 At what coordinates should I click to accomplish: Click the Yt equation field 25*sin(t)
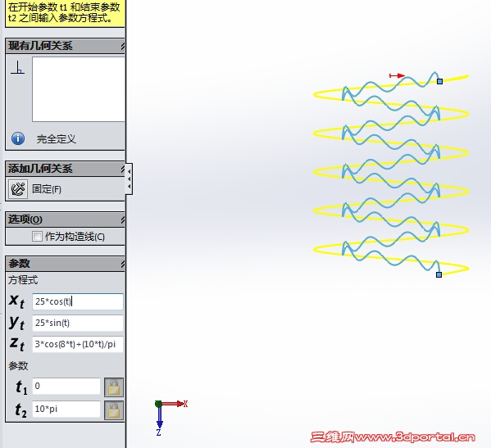coord(78,323)
